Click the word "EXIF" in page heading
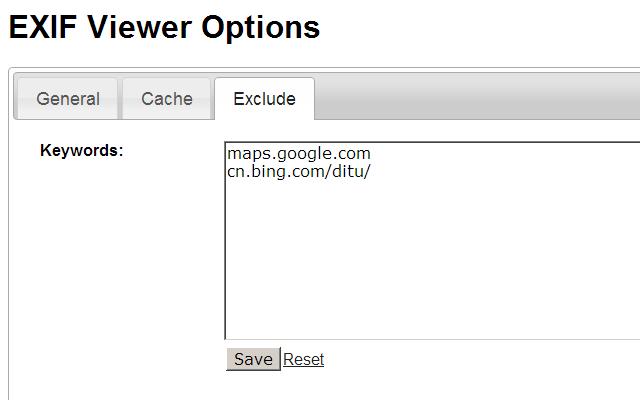Image resolution: width=640 pixels, height=400 pixels. click(43, 27)
